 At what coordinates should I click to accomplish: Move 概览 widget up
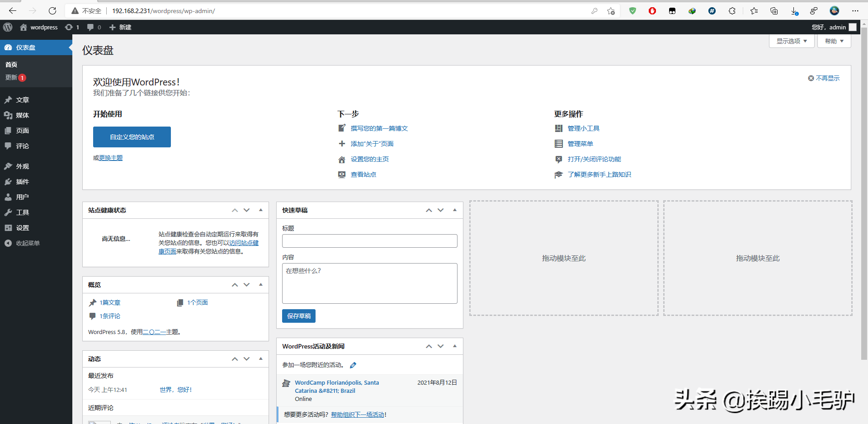(235, 285)
